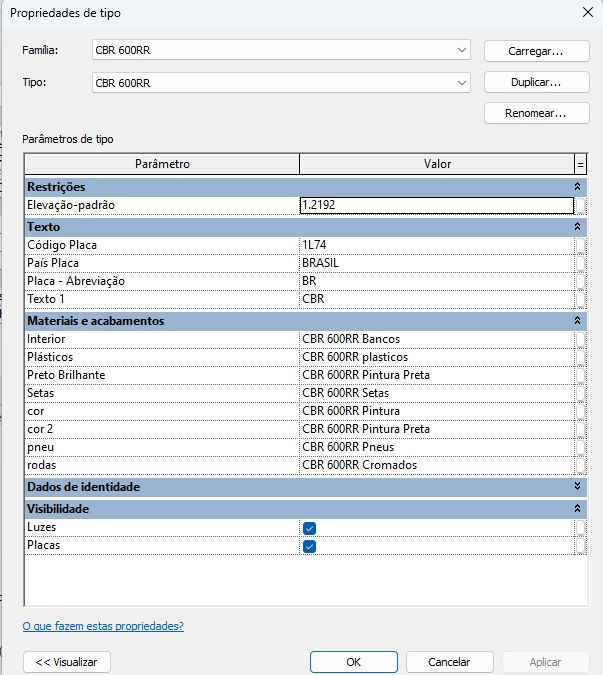Select rodas value CBR 600RR Cromados

pos(437,465)
